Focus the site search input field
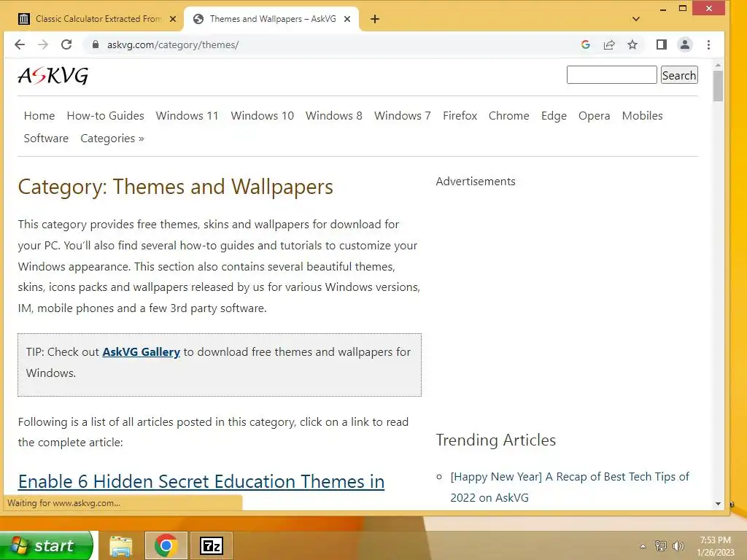 pos(612,75)
